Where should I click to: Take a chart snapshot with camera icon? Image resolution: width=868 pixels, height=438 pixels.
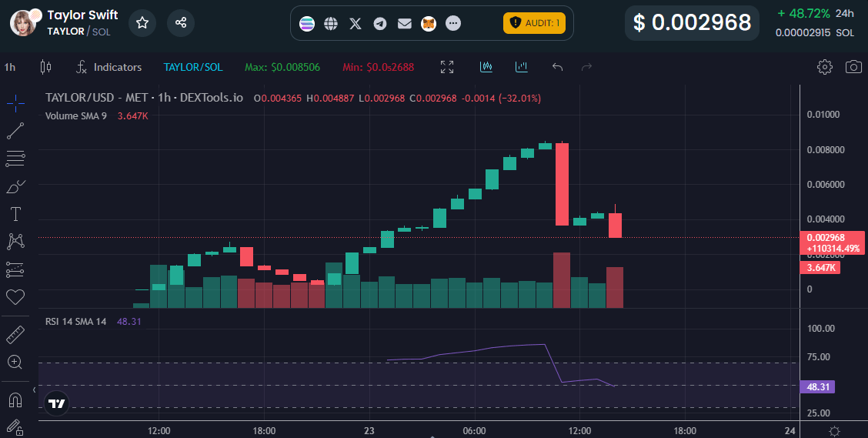853,67
